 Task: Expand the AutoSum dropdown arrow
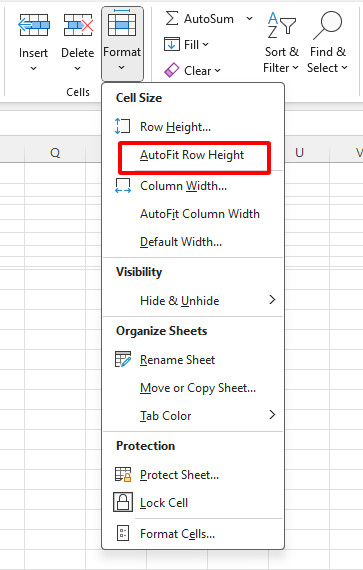(249, 19)
